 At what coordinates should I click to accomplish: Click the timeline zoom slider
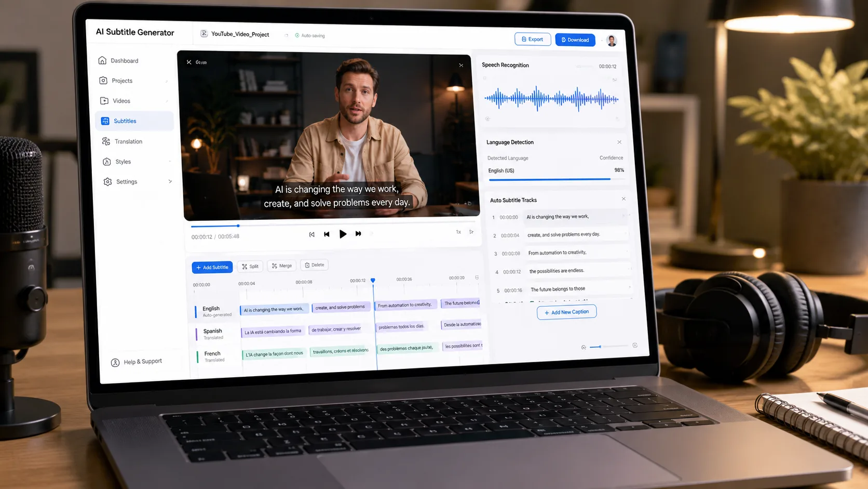click(x=608, y=346)
